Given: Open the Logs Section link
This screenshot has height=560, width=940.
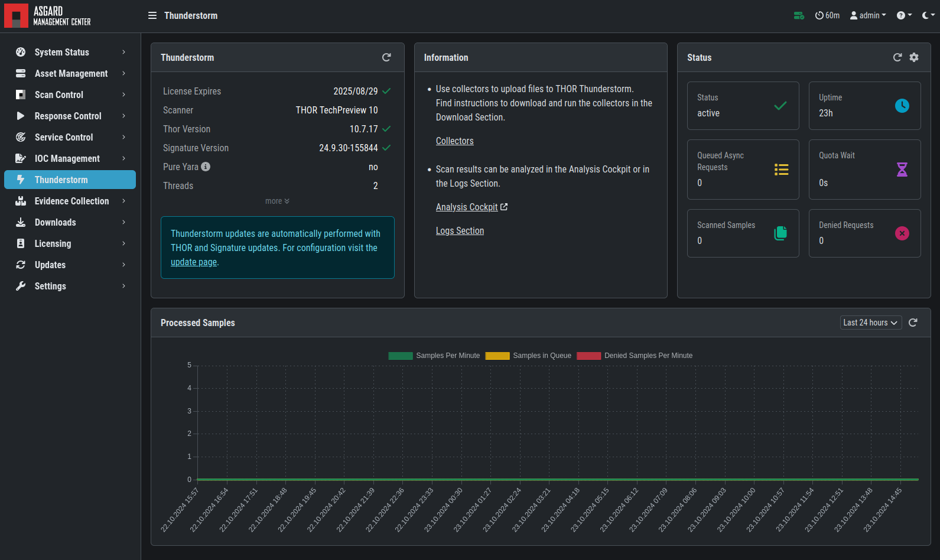Looking at the screenshot, I should (x=460, y=230).
